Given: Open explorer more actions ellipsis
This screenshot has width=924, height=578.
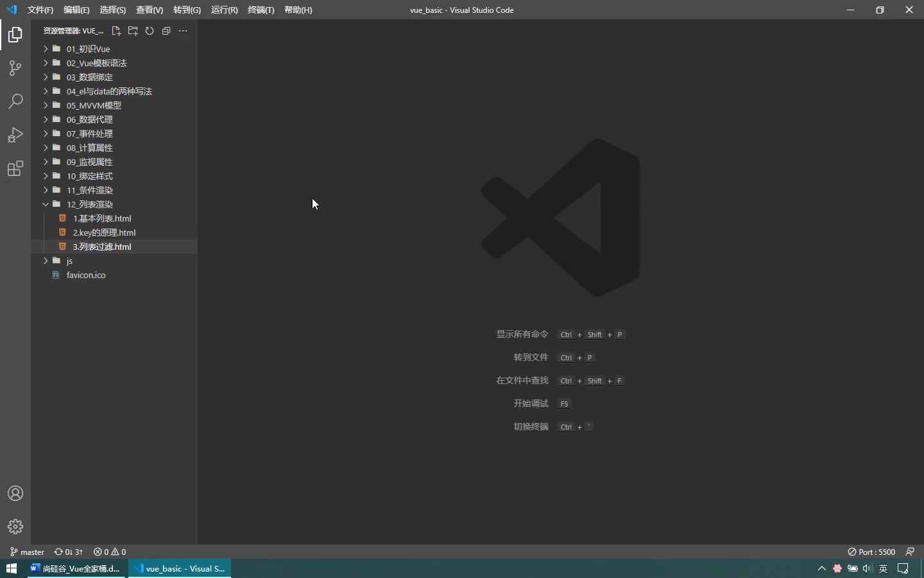Looking at the screenshot, I should (x=183, y=31).
